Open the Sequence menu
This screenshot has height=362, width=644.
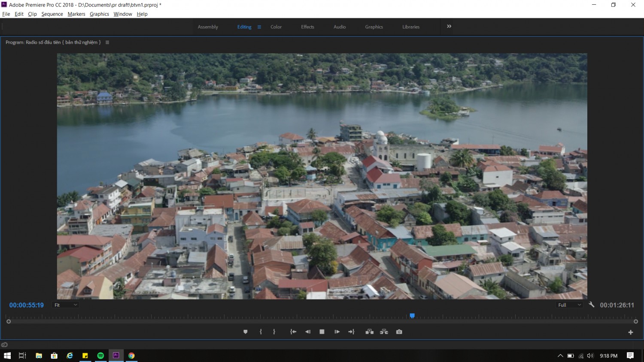[52, 14]
